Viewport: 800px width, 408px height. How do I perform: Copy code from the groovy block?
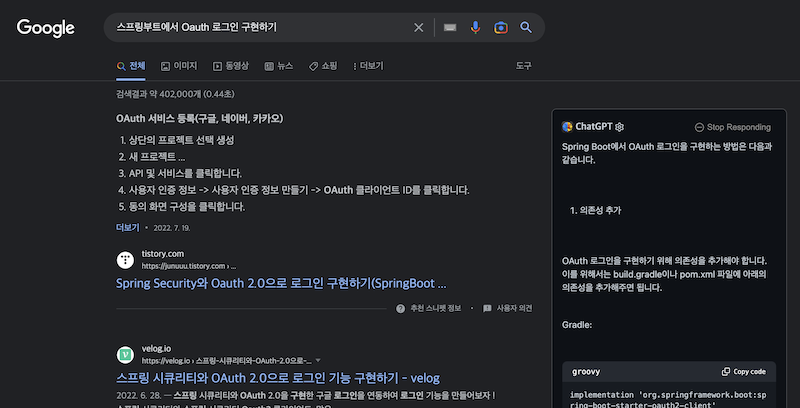743,372
